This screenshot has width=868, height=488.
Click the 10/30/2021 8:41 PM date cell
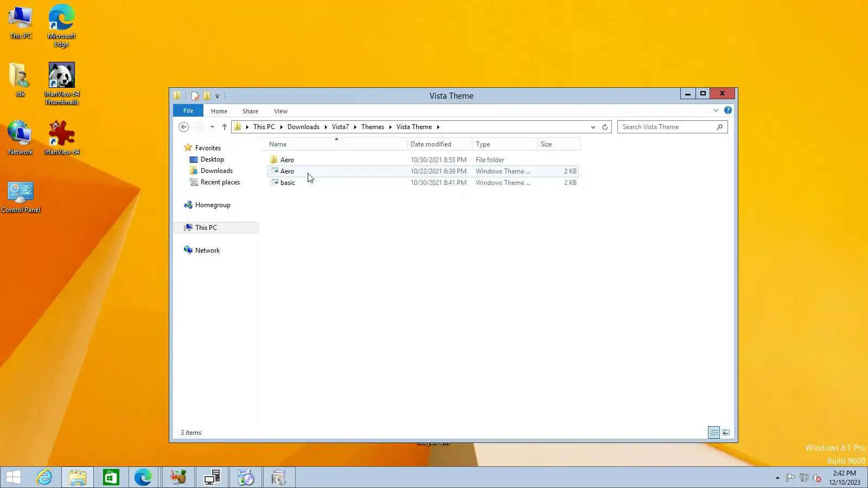click(438, 183)
